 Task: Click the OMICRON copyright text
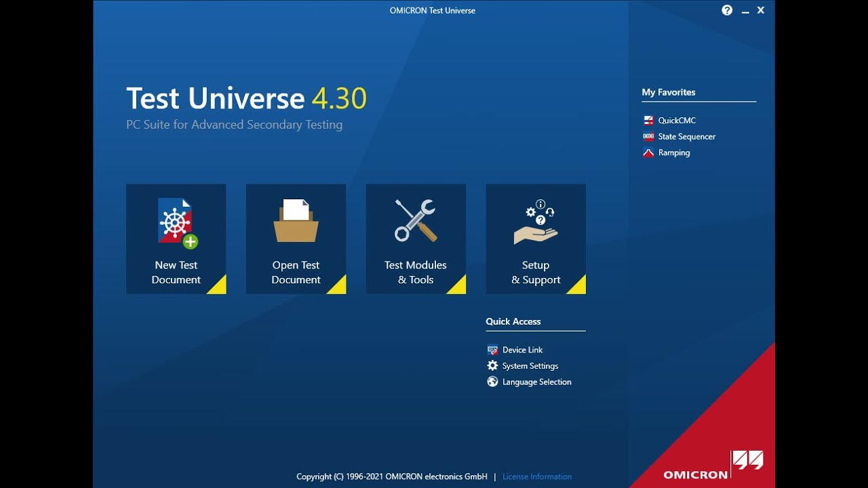pos(392,476)
